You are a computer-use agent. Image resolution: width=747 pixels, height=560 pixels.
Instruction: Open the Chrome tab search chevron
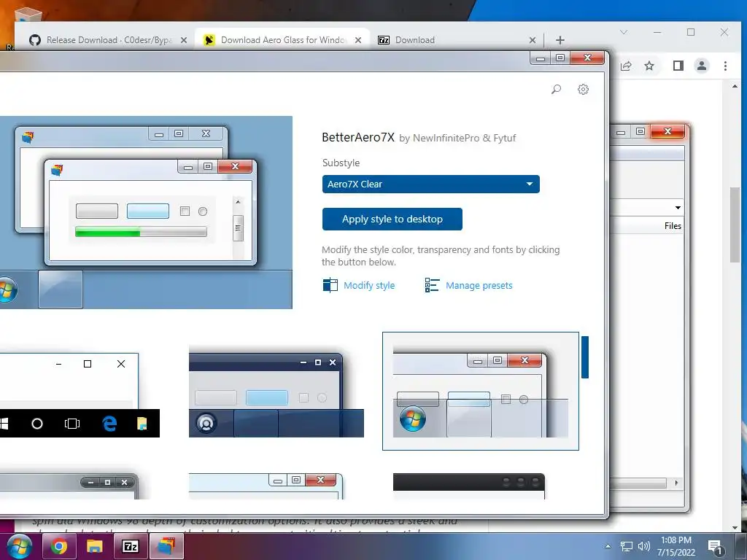624,32
